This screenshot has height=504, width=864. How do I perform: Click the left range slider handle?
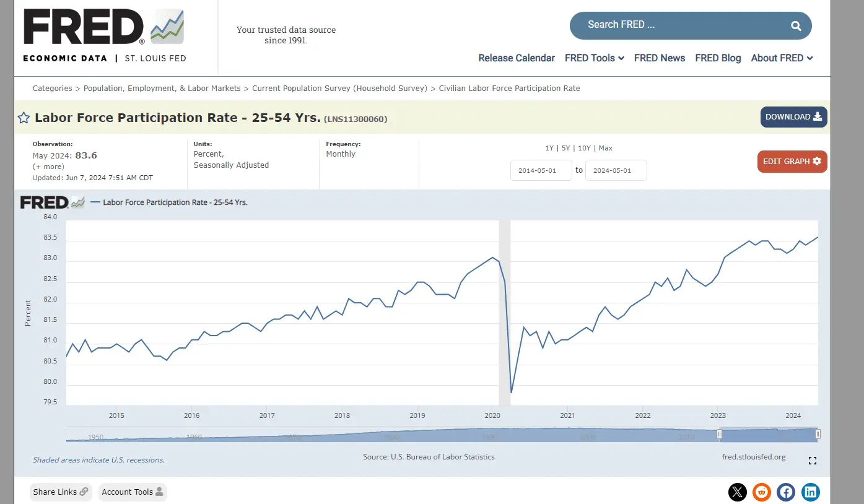[719, 434]
